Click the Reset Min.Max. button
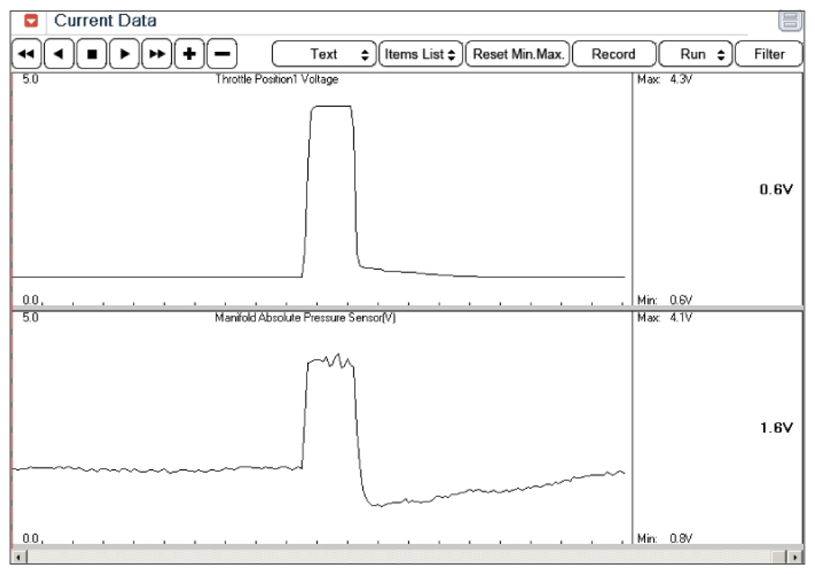815x574 pixels. (x=518, y=54)
